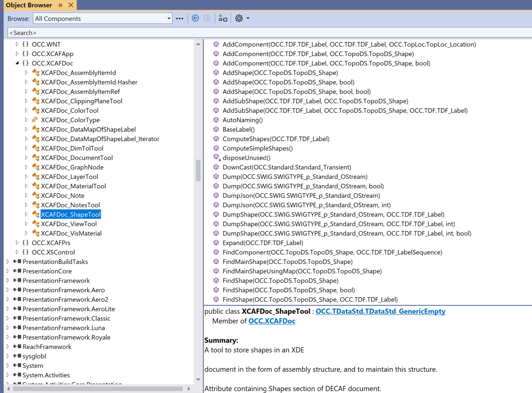Image resolution: width=532 pixels, height=393 pixels.
Task: Collapse the OCC.XCAFDoc namespace node
Action: tap(17, 63)
